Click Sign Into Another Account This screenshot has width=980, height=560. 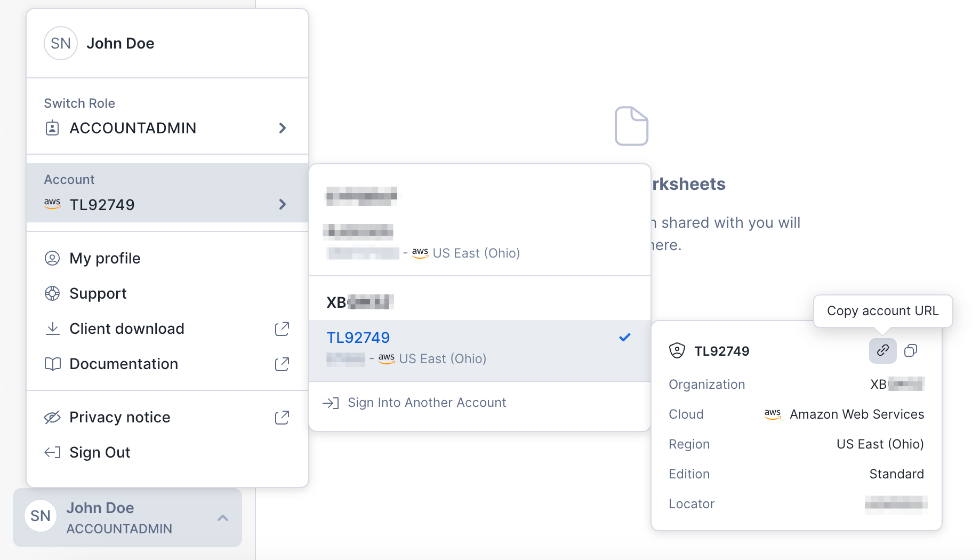click(x=480, y=403)
